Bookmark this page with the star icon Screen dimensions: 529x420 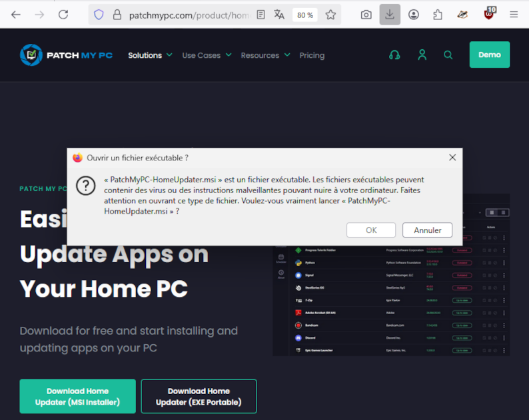330,15
